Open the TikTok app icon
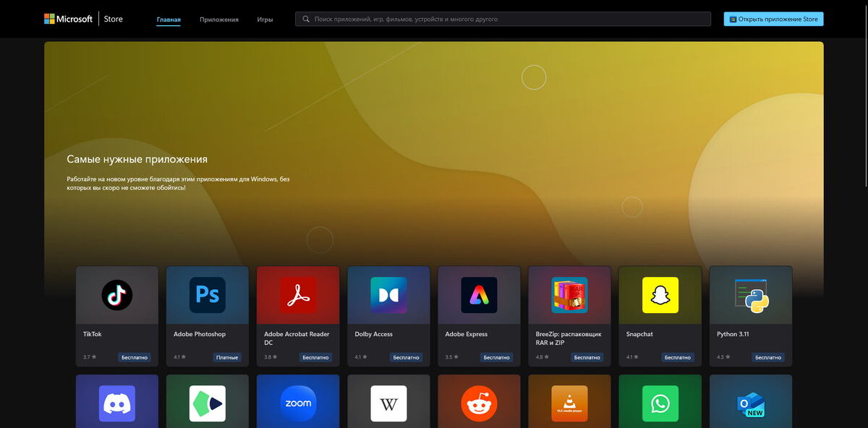This screenshot has width=868, height=428. 117,295
